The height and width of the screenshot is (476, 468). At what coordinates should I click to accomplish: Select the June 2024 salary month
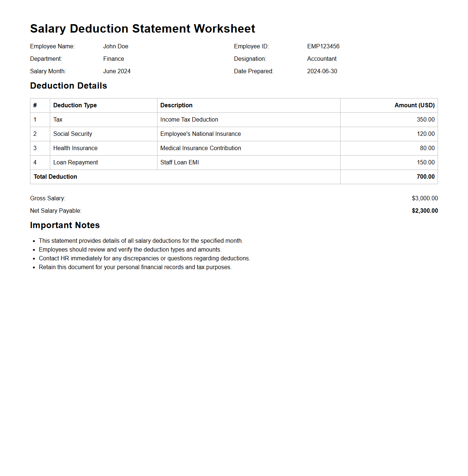117,71
